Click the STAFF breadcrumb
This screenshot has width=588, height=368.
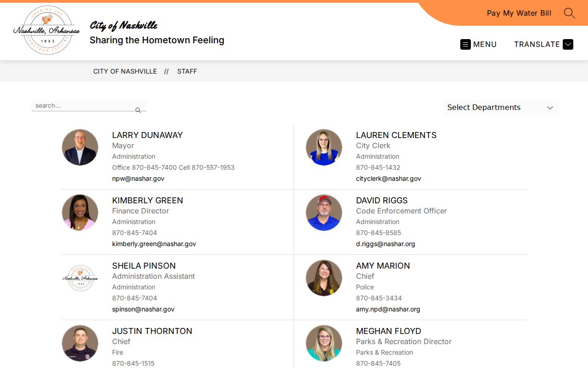[187, 71]
